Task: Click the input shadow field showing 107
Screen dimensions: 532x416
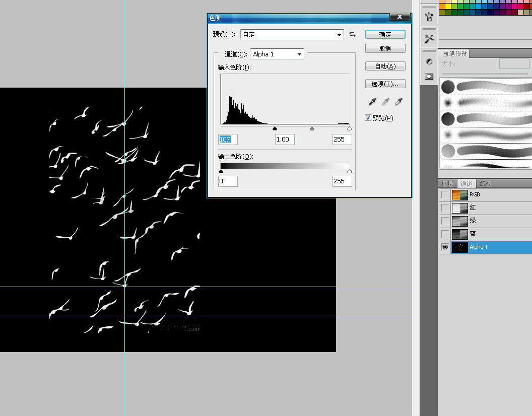Action: (228, 140)
